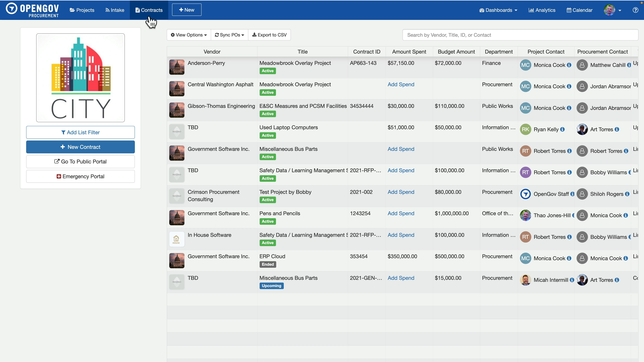
Task: Open the Projects tab
Action: click(x=82, y=10)
